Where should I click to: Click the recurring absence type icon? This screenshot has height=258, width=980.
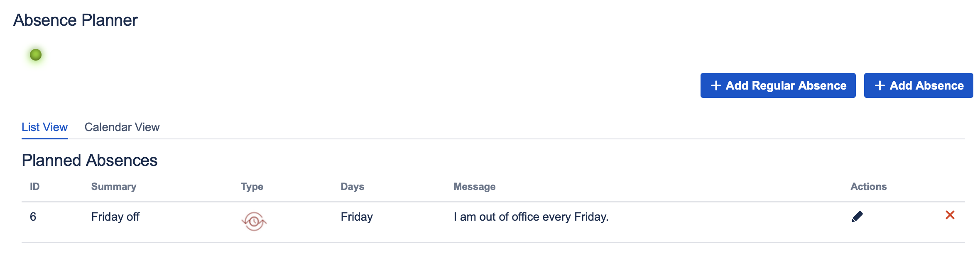tap(254, 221)
